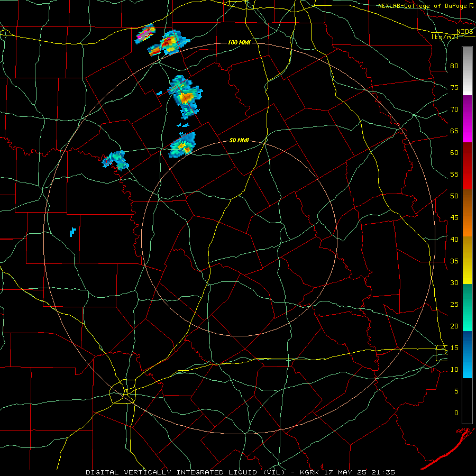Select the 100 NMI range ring label
Image resolution: width=476 pixels, height=476 pixels.
[239, 42]
